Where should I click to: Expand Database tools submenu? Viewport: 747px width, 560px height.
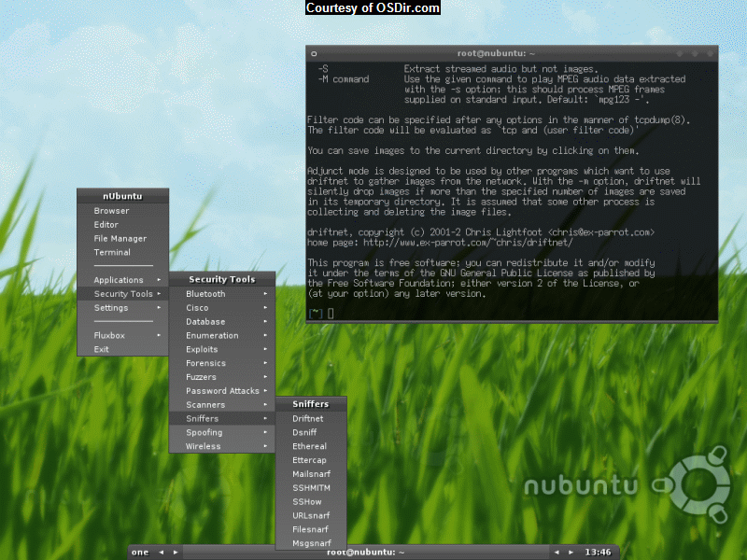coord(222,321)
